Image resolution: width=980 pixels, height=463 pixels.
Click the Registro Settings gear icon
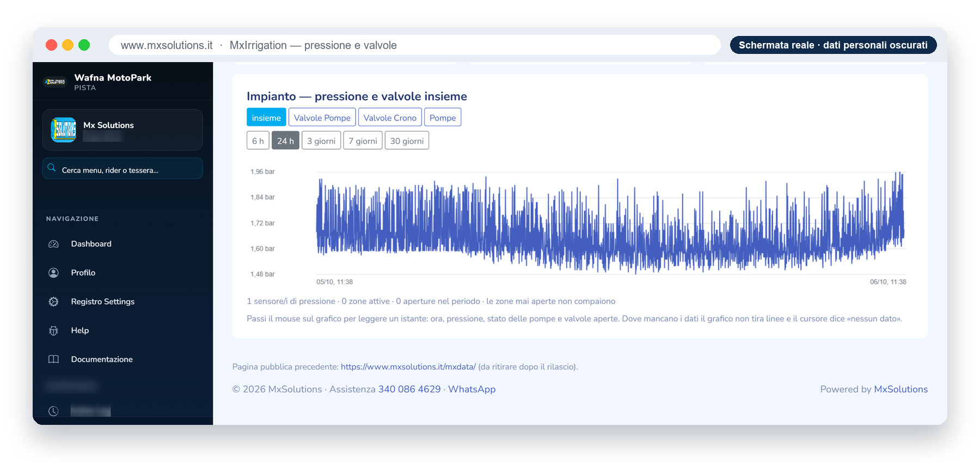click(x=53, y=302)
